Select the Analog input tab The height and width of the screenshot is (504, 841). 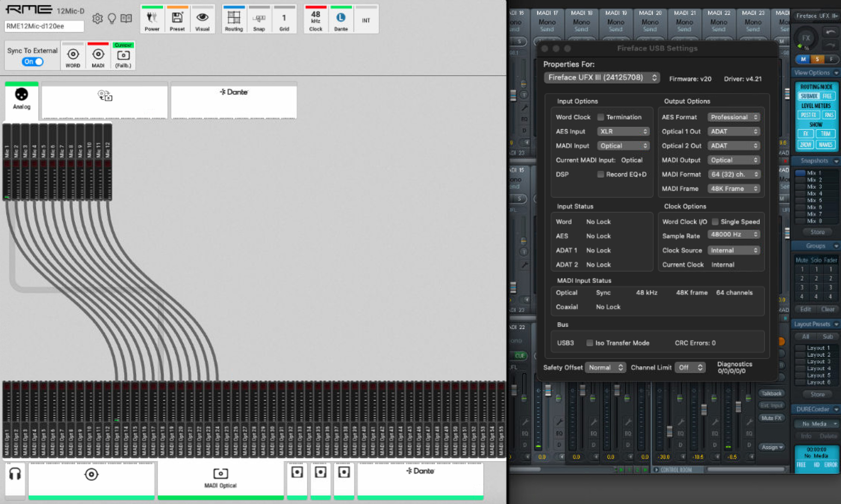(x=22, y=100)
